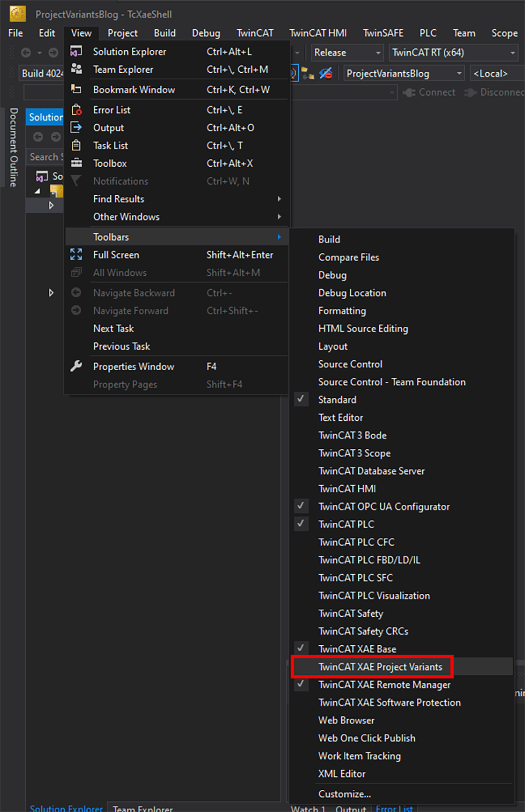Collapse the expanded project tree node
Viewport: 525px width, 812px height.
[x=38, y=191]
